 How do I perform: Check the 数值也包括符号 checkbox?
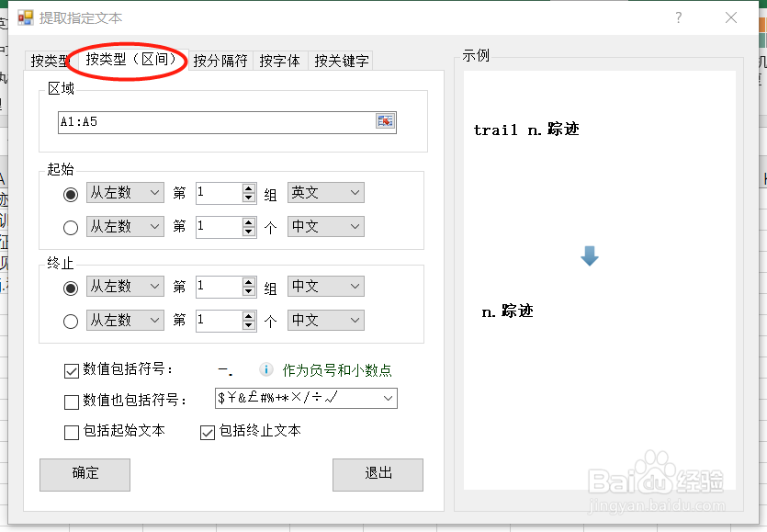(x=72, y=402)
